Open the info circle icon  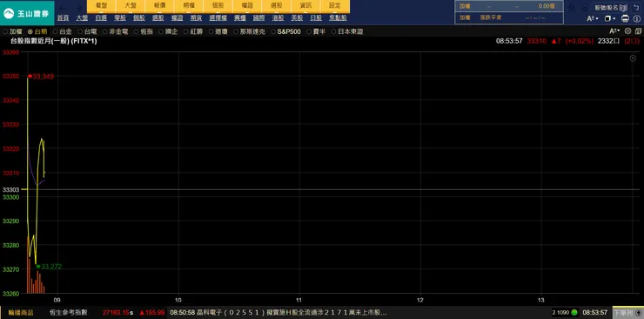pyautogui.click(x=637, y=18)
